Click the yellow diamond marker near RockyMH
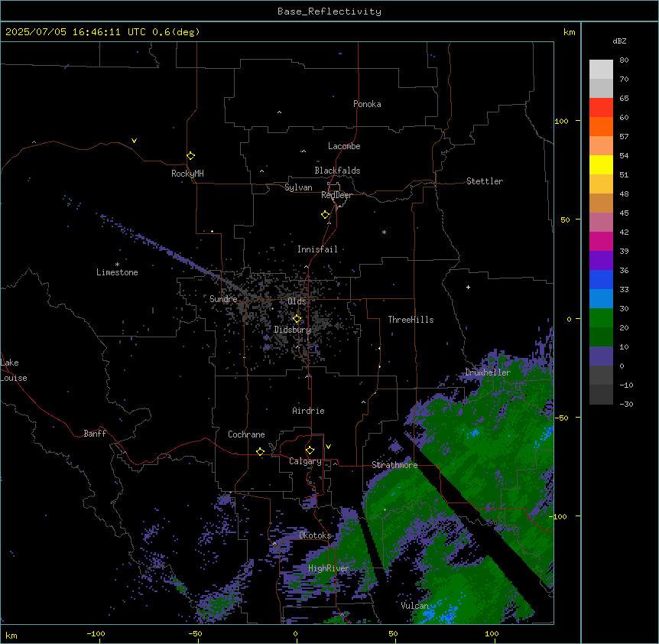This screenshot has width=659, height=644. (190, 155)
